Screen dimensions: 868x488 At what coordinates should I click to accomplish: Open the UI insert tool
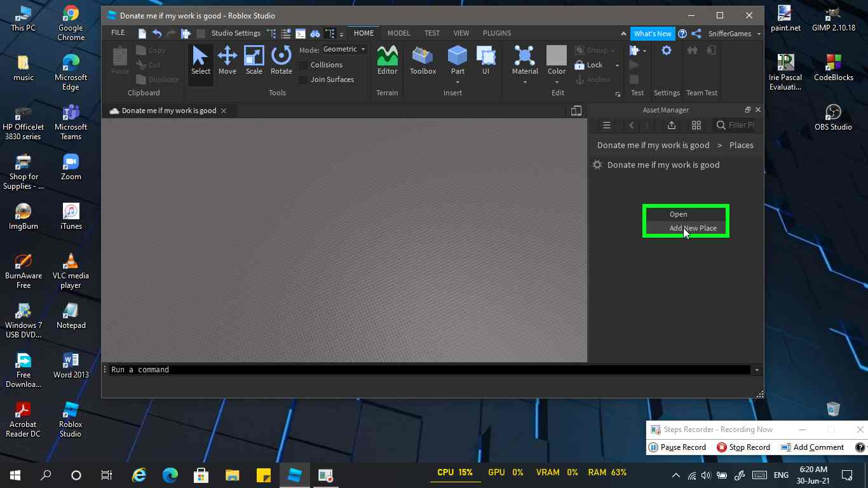[x=485, y=60]
